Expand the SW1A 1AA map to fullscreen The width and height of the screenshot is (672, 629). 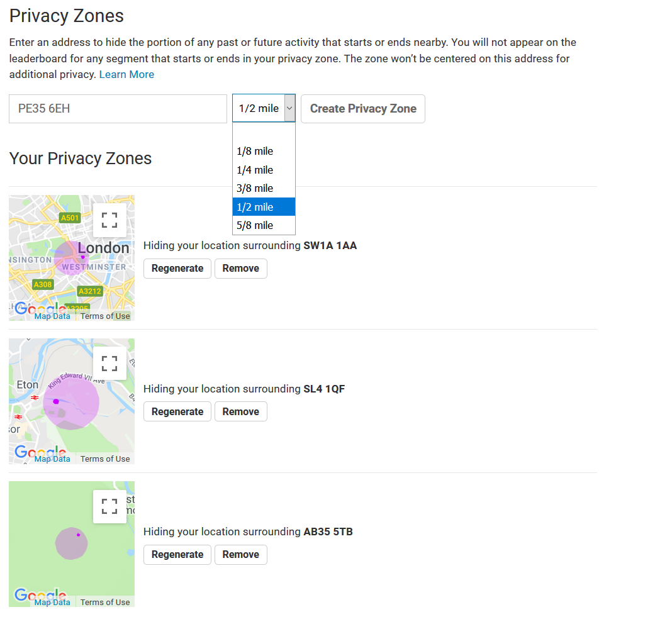pos(109,220)
